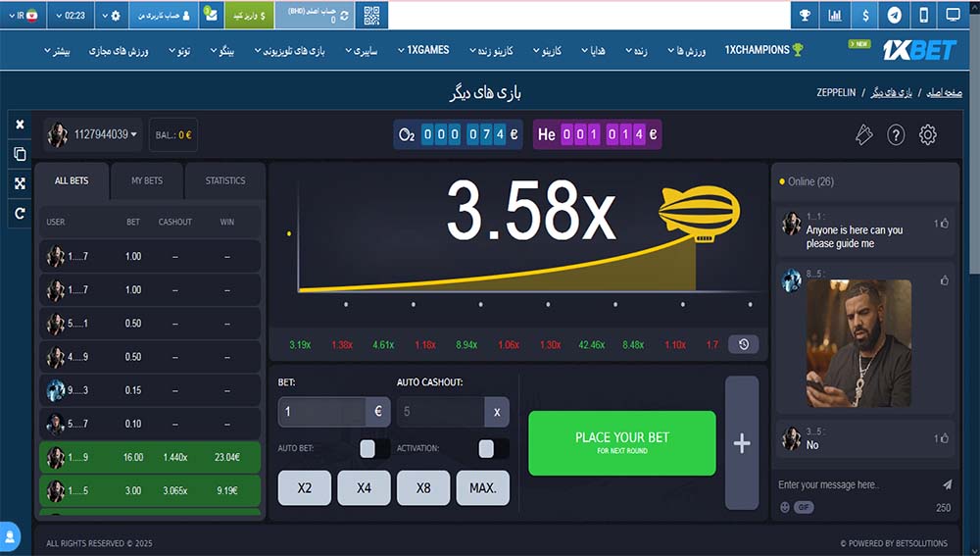Click the tag/ticket icon beside help
This screenshot has width=980, height=556.
pos(863,134)
